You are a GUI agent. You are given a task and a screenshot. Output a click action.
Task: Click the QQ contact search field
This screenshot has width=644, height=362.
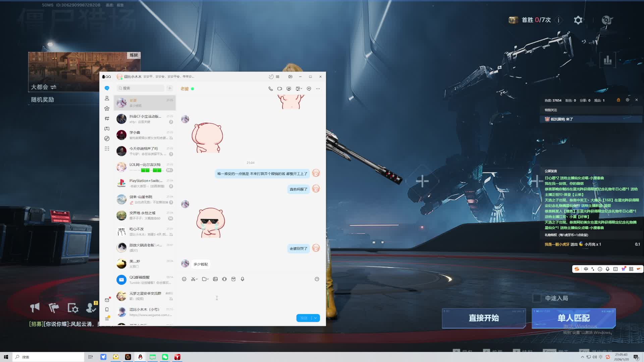pos(141,88)
